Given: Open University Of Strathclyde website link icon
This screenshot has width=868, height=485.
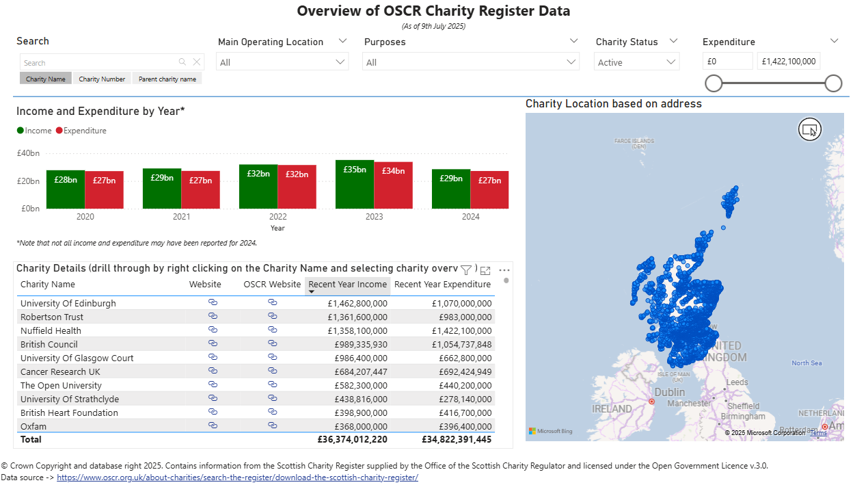Looking at the screenshot, I should click(x=213, y=397).
